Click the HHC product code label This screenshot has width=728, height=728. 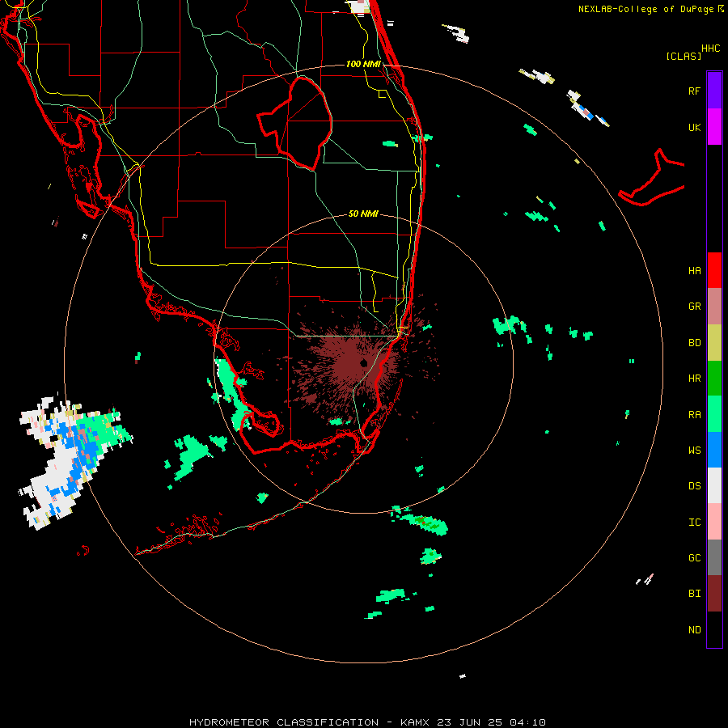(711, 49)
